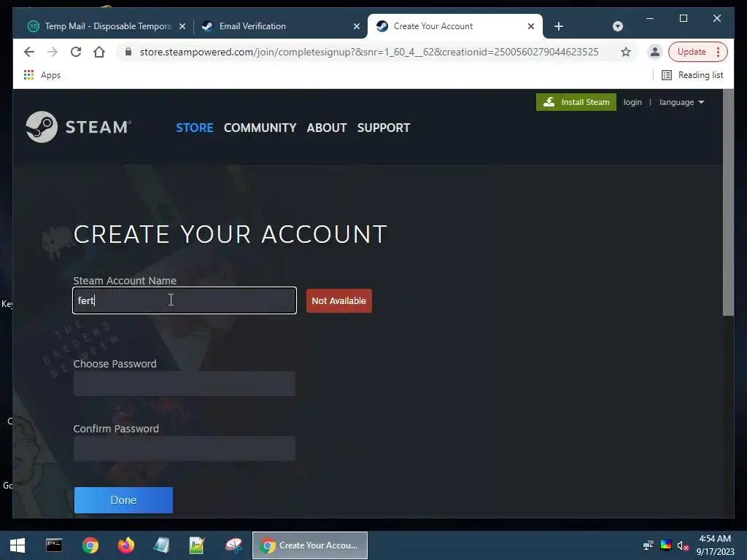Screen dimensions: 747x560
Task: Open a new browser tab
Action: (559, 26)
